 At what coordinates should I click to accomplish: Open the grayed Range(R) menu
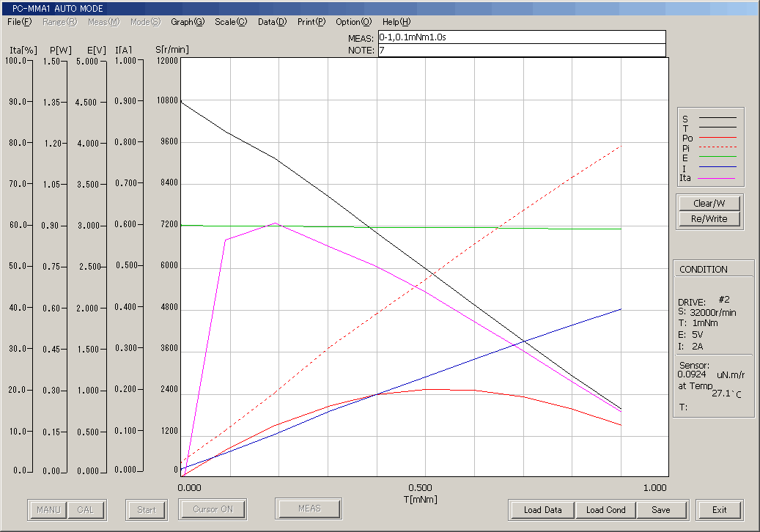point(59,22)
